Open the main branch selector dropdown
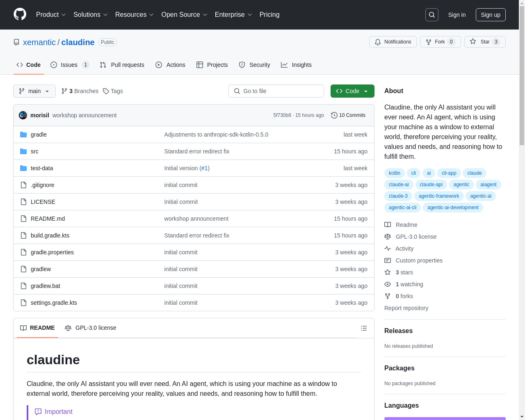 click(x=34, y=91)
